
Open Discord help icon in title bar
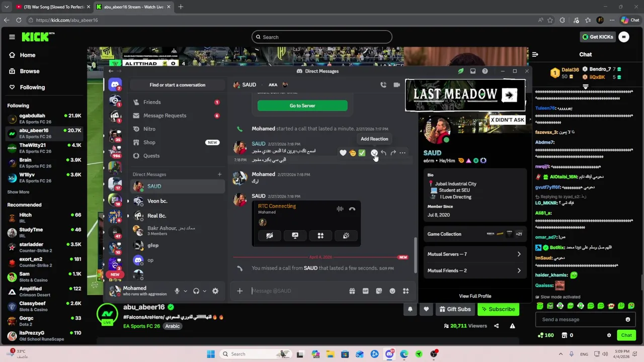[x=485, y=71]
